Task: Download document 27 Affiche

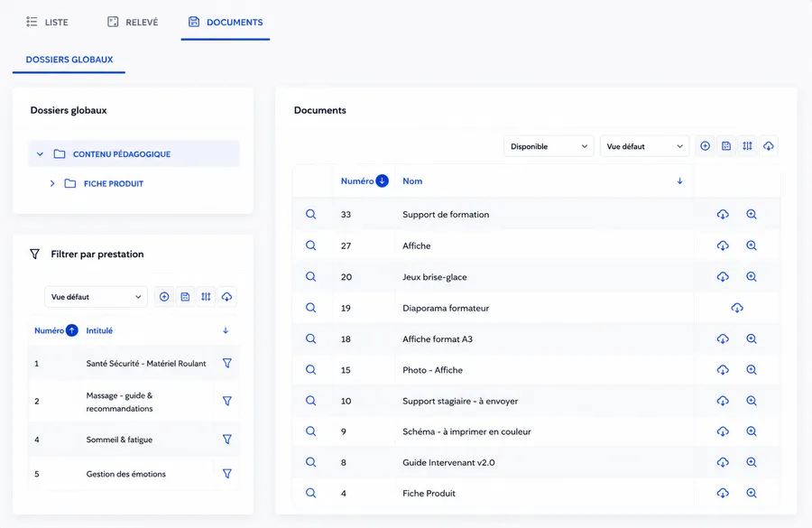Action: click(723, 245)
